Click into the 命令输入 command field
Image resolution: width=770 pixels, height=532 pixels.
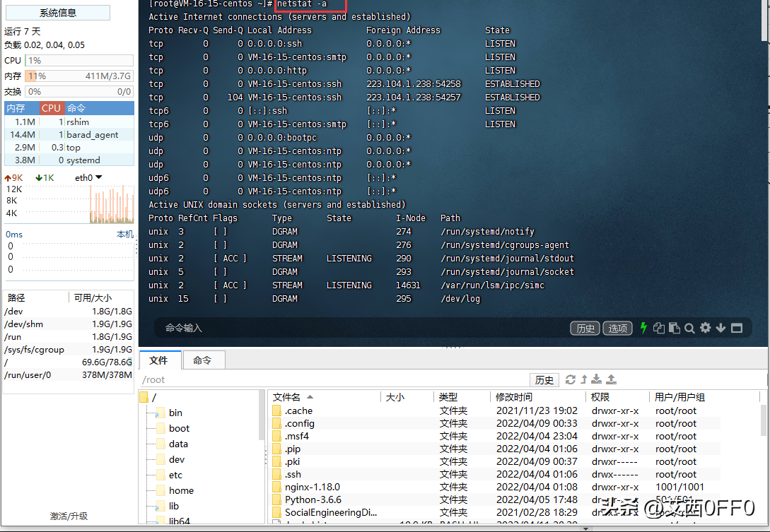[361, 328]
